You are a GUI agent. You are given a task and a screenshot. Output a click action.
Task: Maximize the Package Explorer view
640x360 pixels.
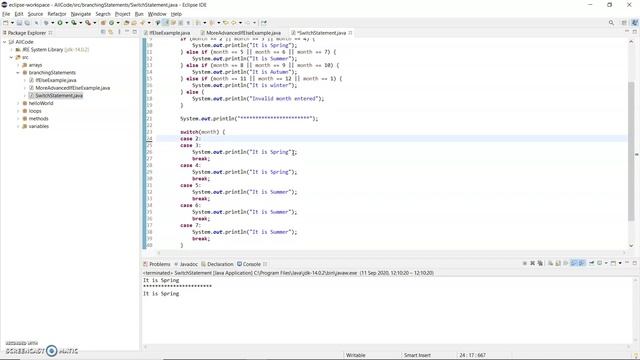(135, 32)
